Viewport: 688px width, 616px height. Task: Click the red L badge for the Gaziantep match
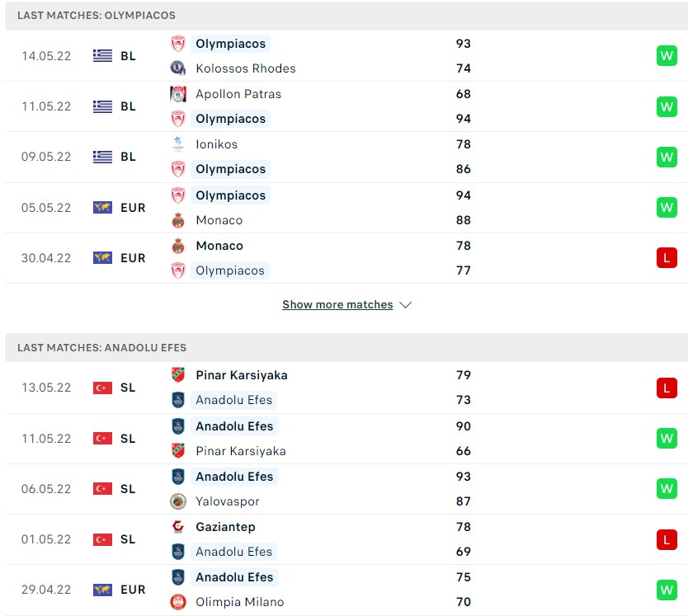pos(666,539)
